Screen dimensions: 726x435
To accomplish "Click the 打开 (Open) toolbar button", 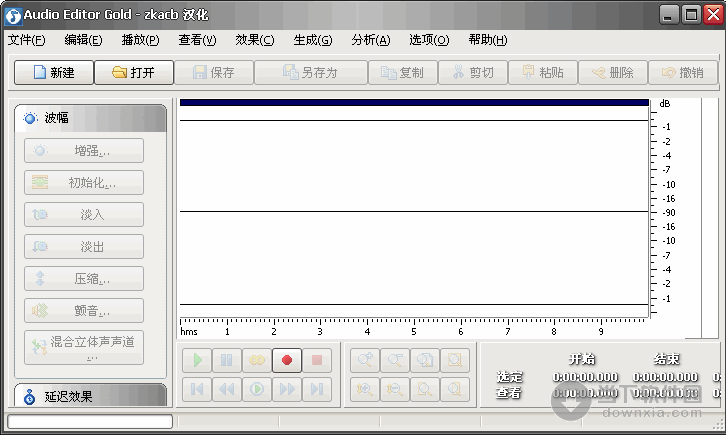I will point(134,73).
